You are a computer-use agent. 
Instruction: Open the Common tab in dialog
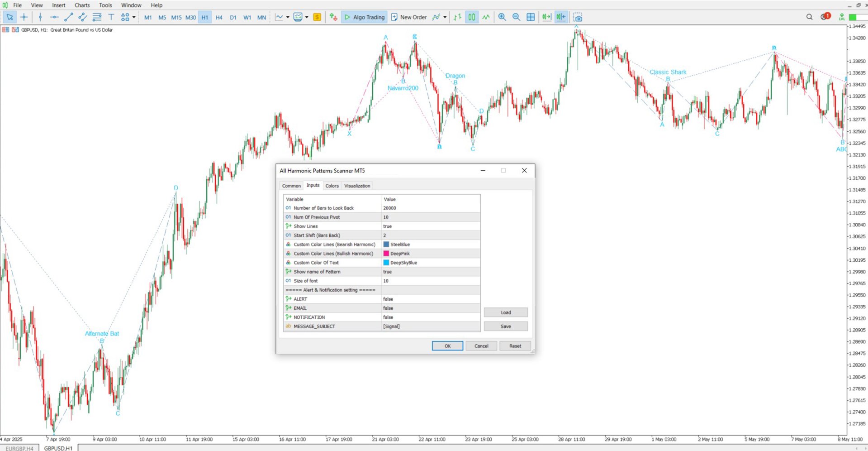coord(291,186)
